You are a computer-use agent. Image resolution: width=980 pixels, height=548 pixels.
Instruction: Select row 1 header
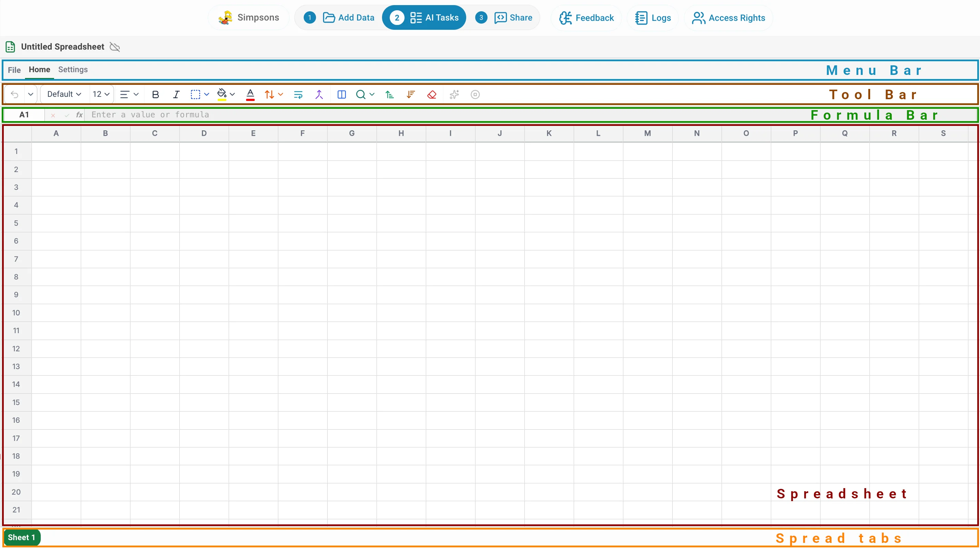click(16, 151)
